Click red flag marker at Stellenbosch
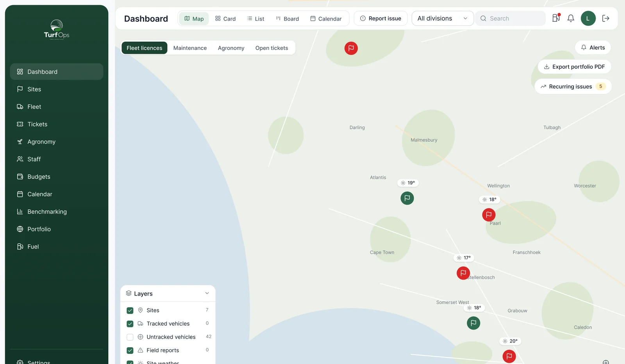Screen dimensions: 625x364 pyautogui.click(x=463, y=273)
